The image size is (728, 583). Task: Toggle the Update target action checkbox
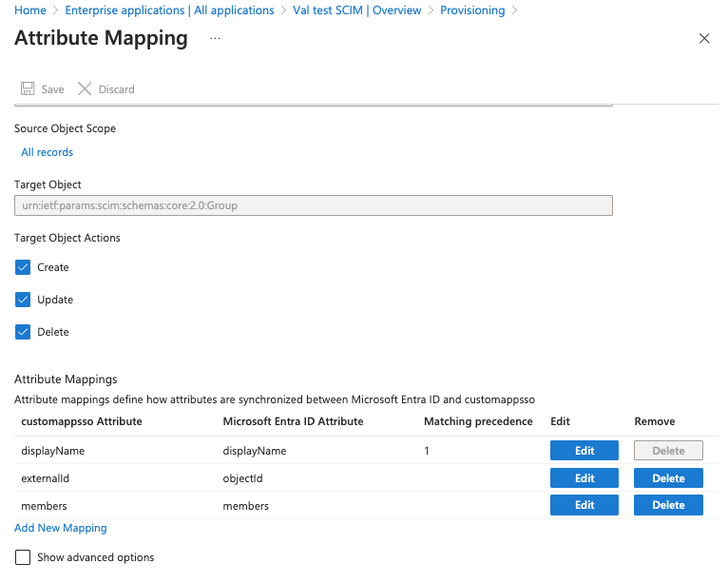pos(24,300)
